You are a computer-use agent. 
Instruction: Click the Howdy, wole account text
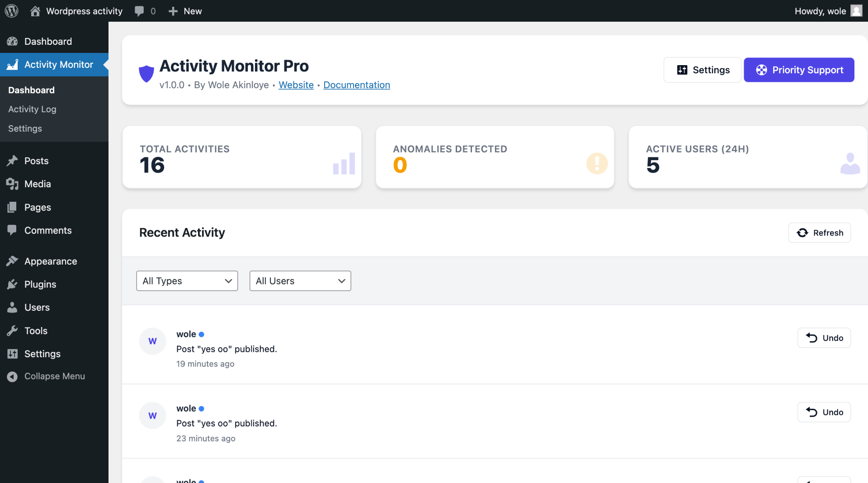[x=820, y=11]
